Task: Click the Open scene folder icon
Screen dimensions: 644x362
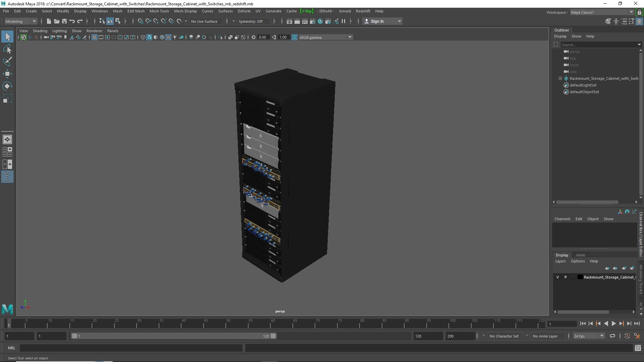Action: click(56, 21)
